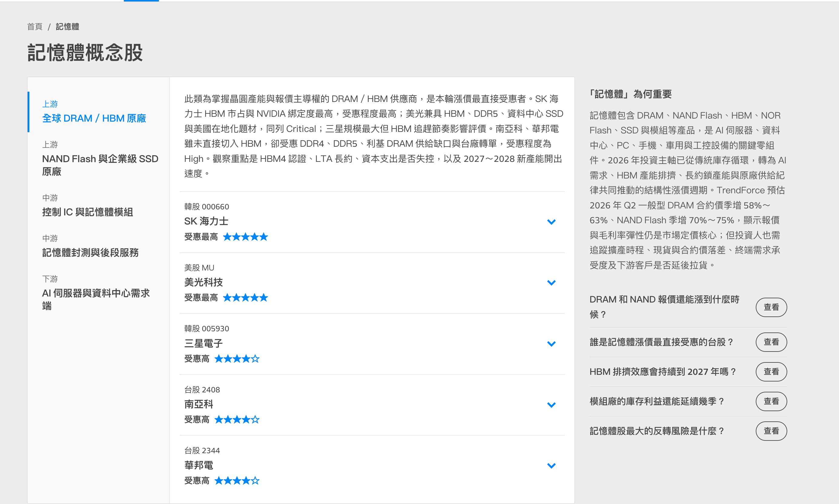This screenshot has width=839, height=504.
Task: Expand the 美光科技 stock row
Action: tap(551, 283)
